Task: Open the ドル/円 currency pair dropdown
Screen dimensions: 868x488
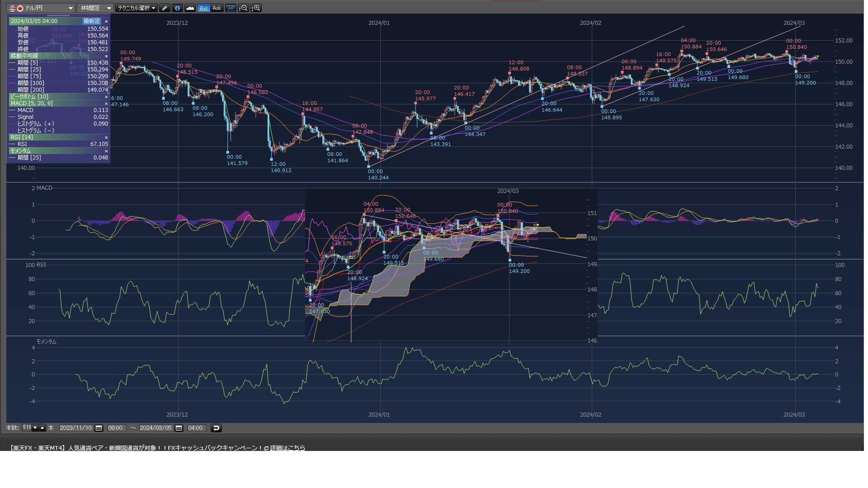Action: (x=71, y=8)
